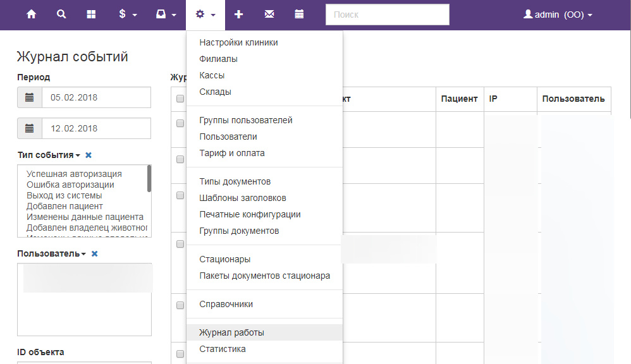Select Успешная авторизация event type
631x364 pixels.
click(74, 174)
